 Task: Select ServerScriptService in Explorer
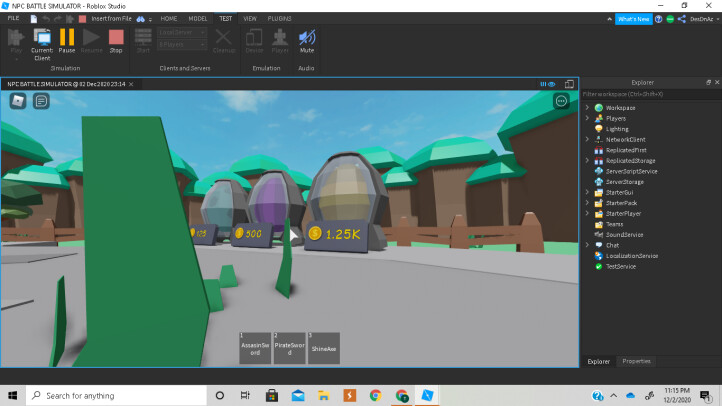coord(631,171)
